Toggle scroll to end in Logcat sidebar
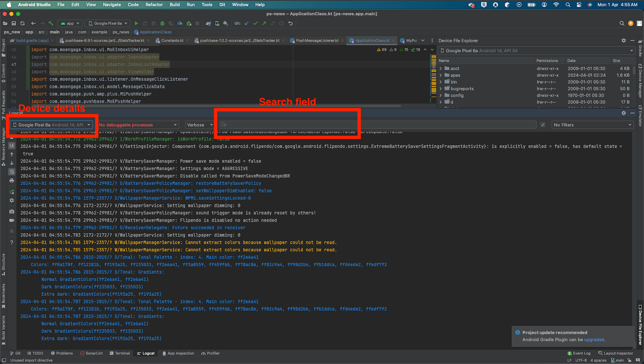Image resolution: width=644 pixels, height=364 pixels. click(x=12, y=145)
